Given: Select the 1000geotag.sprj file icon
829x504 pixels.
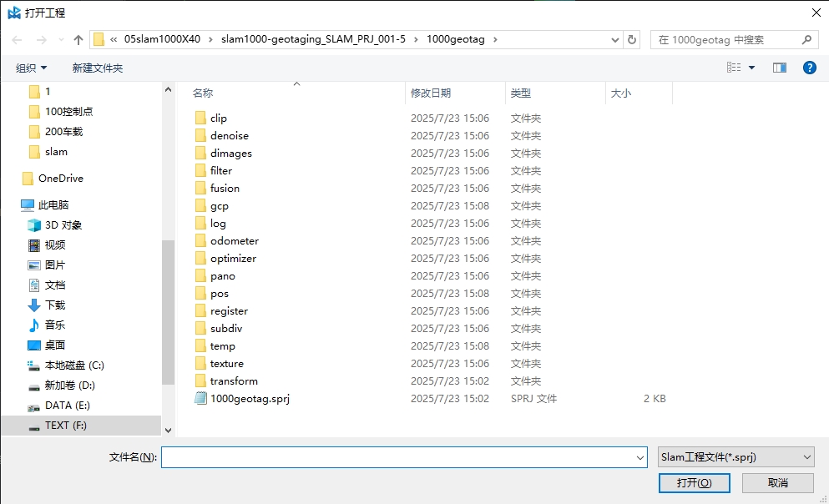Looking at the screenshot, I should [x=200, y=399].
